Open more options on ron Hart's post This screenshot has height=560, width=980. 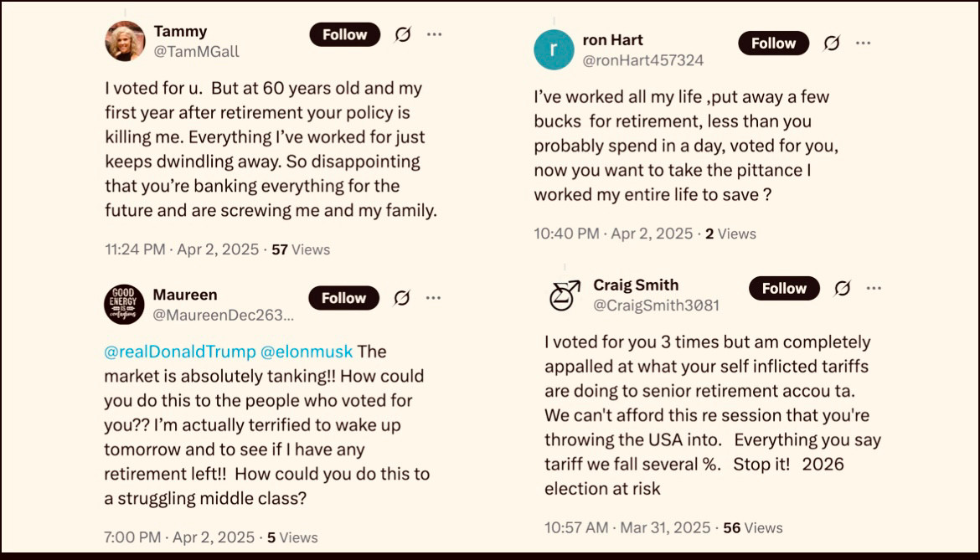863,43
